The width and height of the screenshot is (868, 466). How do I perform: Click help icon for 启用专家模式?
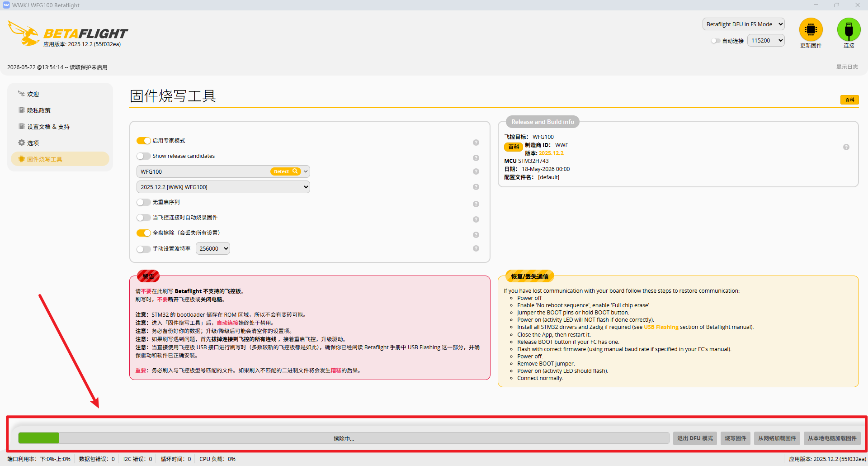tap(476, 143)
